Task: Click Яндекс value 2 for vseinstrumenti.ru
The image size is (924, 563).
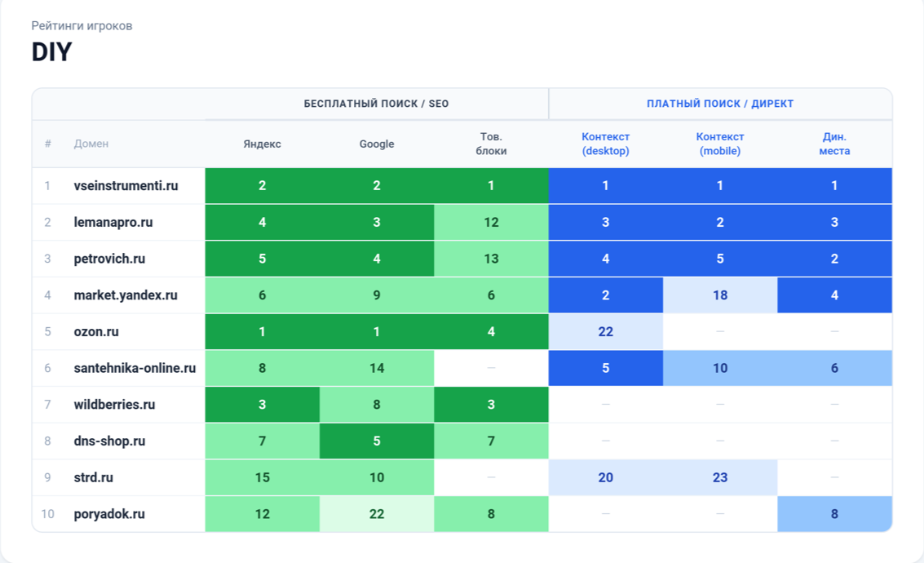Action: 263,186
